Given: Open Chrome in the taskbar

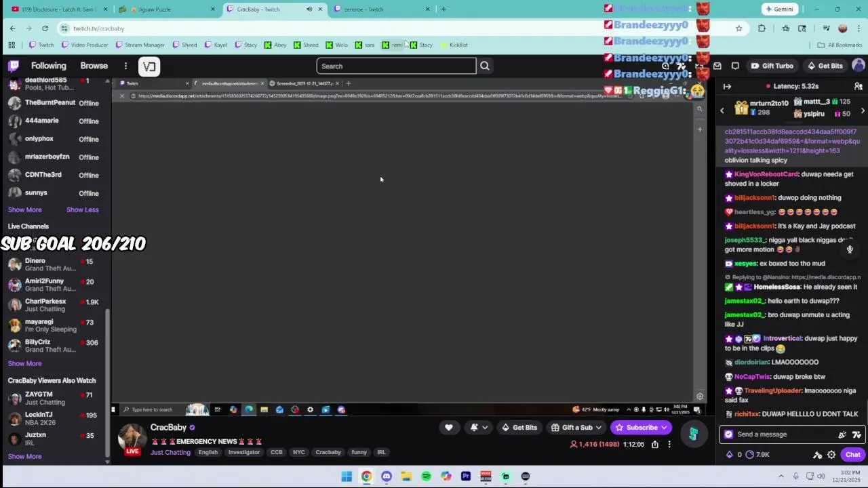Looking at the screenshot, I should tap(366, 476).
